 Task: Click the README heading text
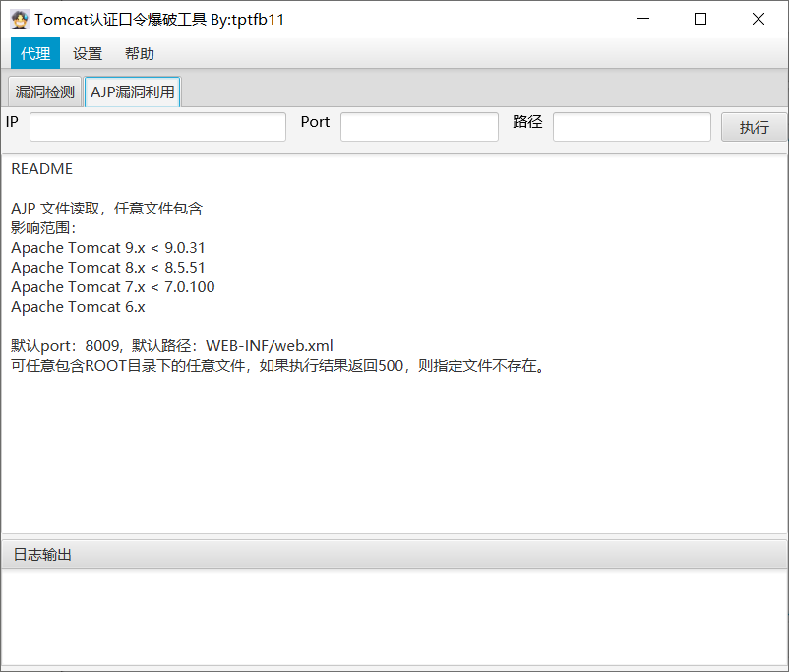pos(41,169)
